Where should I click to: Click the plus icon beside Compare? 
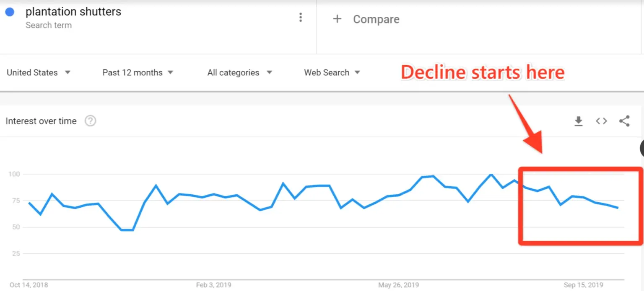[337, 19]
